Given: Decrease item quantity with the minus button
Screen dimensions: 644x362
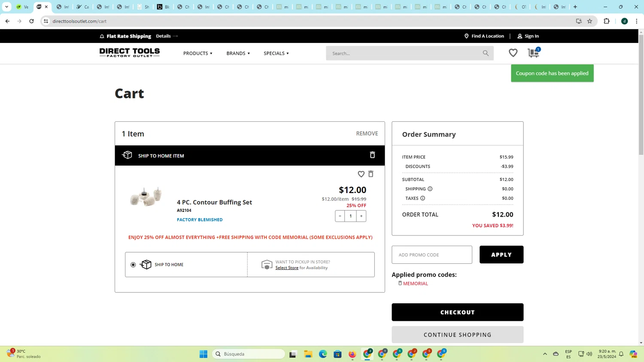Looking at the screenshot, I should click(x=340, y=216).
